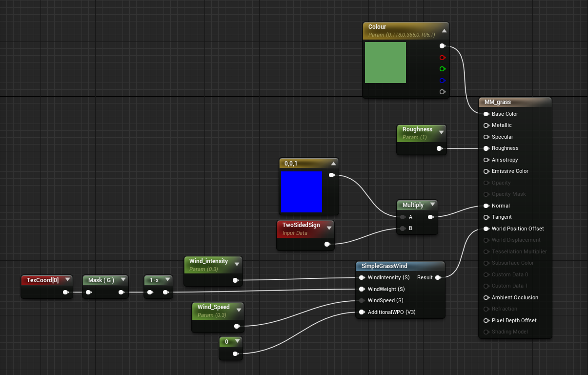Viewport: 588px width, 375px height.
Task: Click the MM_grass Pixel Depth Offset pin
Action: [486, 320]
